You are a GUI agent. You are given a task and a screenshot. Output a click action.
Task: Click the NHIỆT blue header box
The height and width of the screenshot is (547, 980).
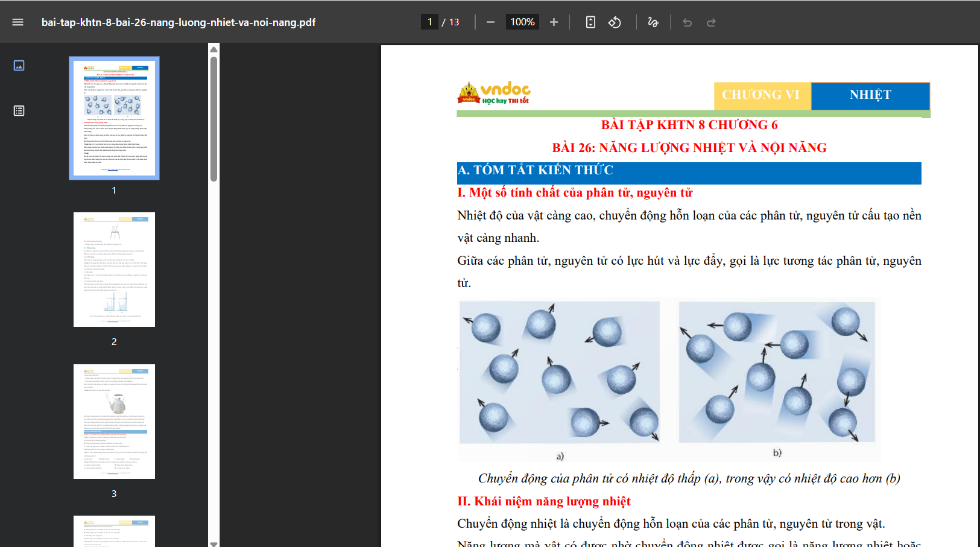(870, 96)
